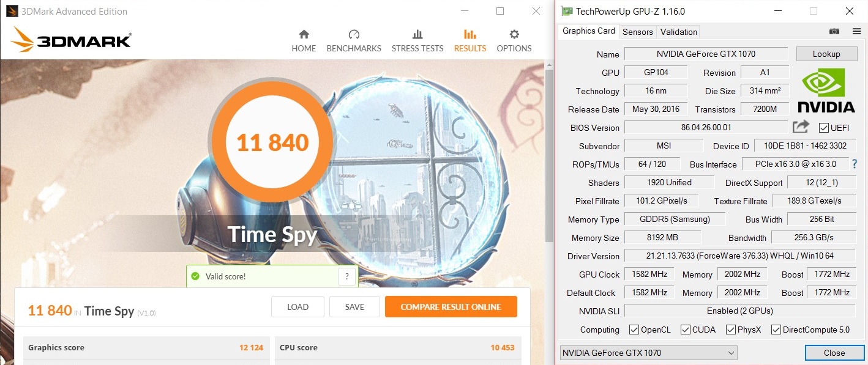The image size is (868, 365).
Task: Click the Close button in GPU-Z
Action: pyautogui.click(x=834, y=353)
